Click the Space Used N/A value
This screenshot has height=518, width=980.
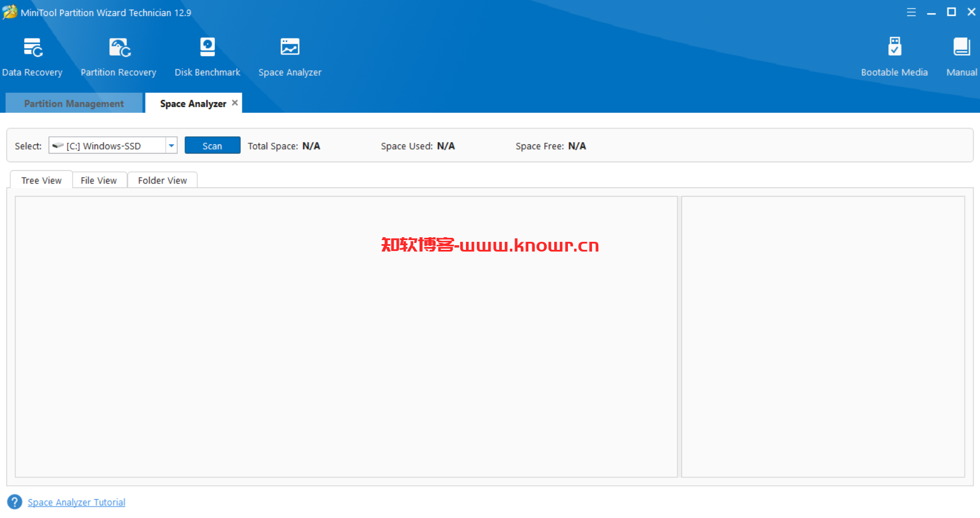point(446,146)
